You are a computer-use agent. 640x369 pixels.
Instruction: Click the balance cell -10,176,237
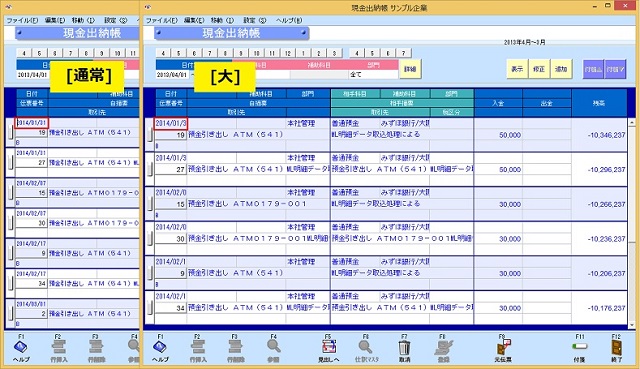[599, 308]
